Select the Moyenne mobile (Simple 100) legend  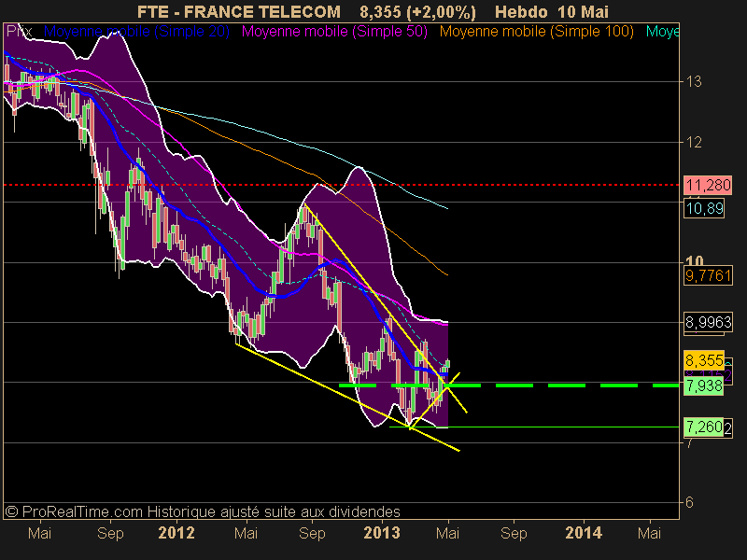[536, 32]
